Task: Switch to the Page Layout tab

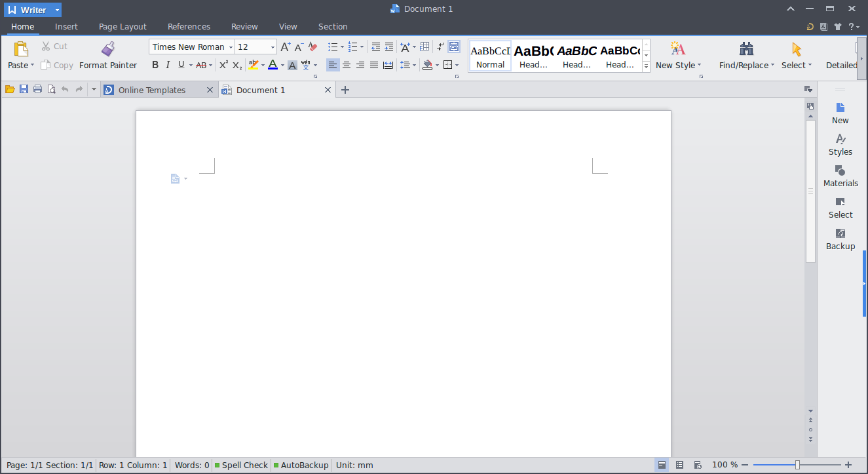Action: 123,27
